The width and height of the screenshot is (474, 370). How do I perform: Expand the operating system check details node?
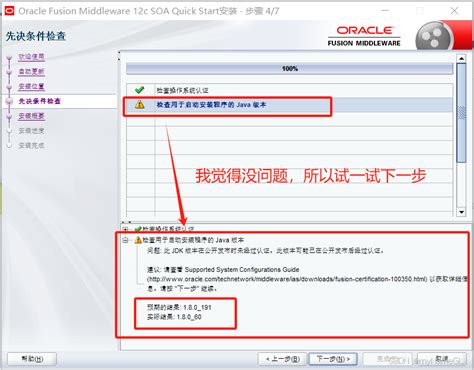[125, 229]
